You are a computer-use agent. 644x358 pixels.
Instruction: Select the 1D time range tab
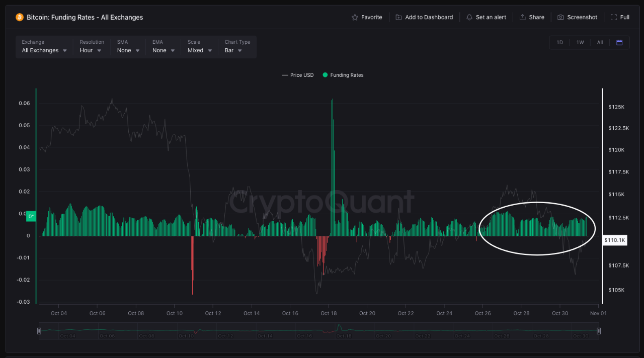[x=559, y=42]
